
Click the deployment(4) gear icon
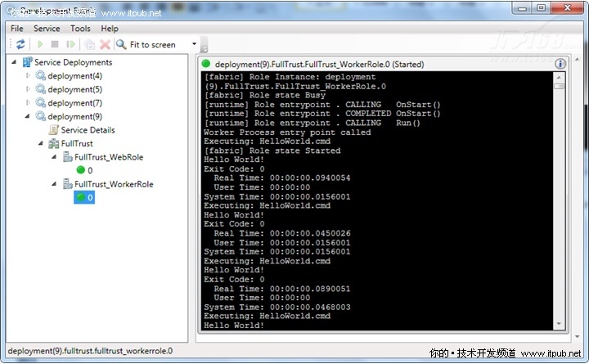click(41, 75)
